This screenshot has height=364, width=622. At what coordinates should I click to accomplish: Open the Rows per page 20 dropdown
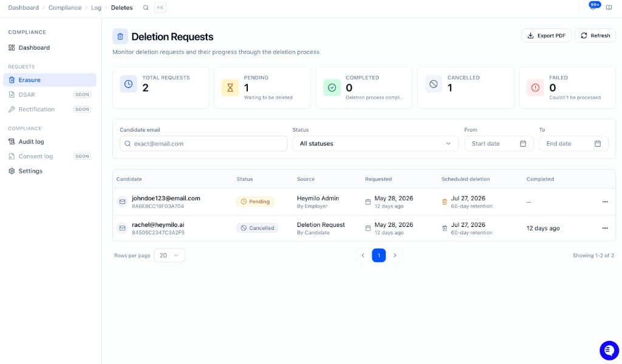(169, 255)
